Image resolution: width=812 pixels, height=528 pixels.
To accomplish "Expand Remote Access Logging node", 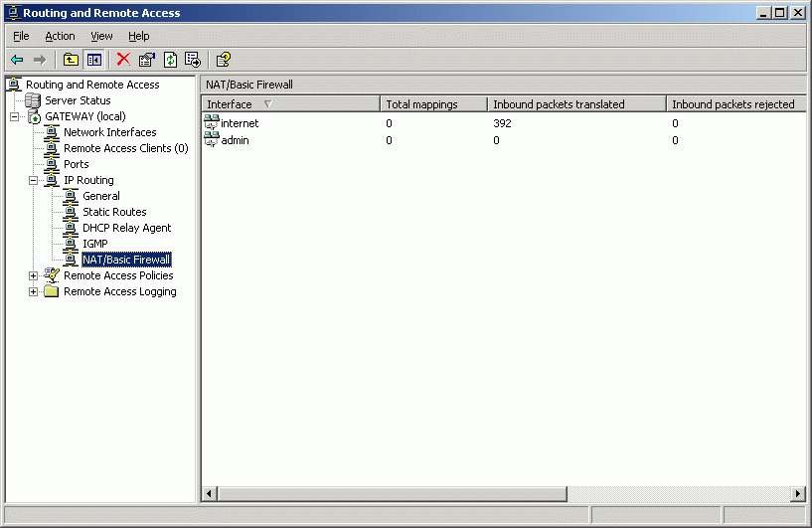I will (x=33, y=291).
